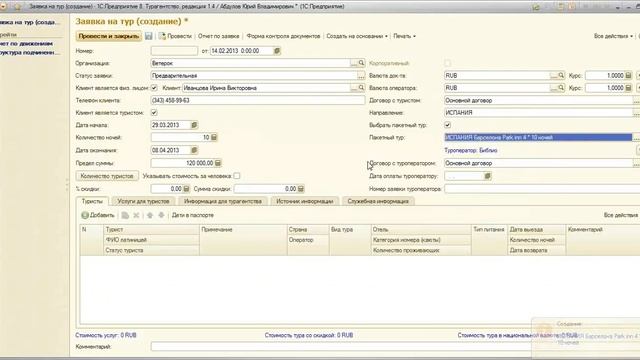Open selection list for Статус заявки

pos(361,76)
